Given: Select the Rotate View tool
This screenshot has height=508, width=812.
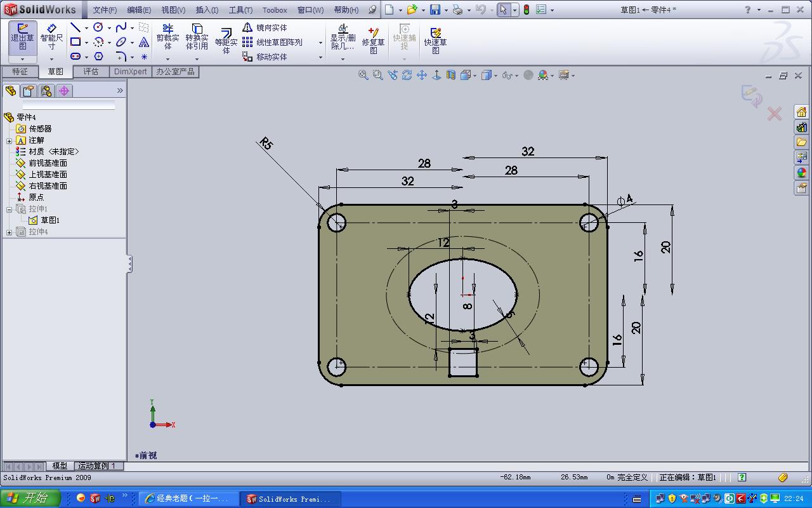Looking at the screenshot, I should pos(407,75).
